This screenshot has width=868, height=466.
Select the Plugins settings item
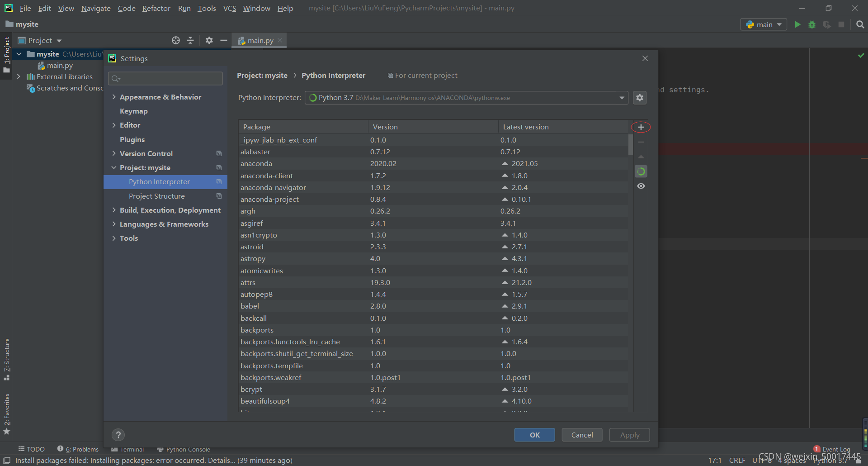pyautogui.click(x=132, y=139)
